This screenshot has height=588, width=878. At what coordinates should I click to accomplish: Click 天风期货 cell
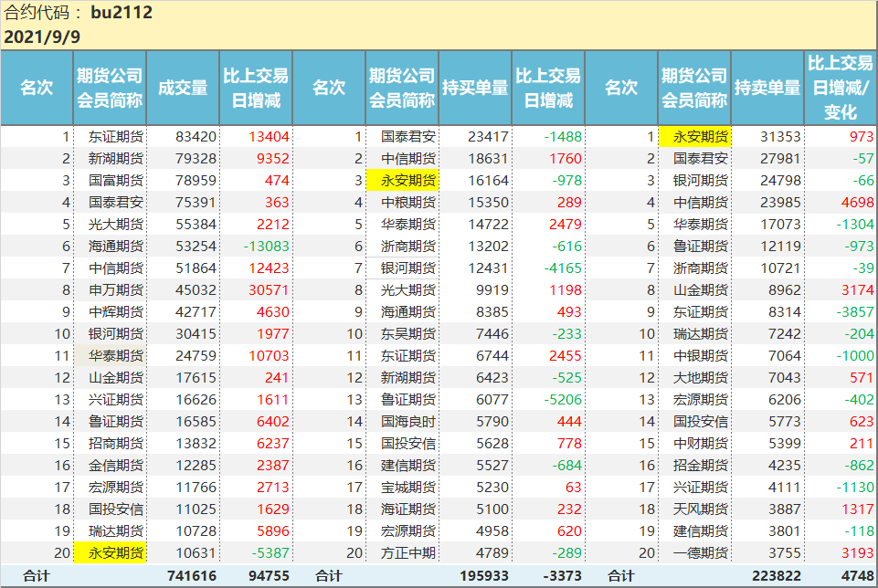pyautogui.click(x=700, y=509)
